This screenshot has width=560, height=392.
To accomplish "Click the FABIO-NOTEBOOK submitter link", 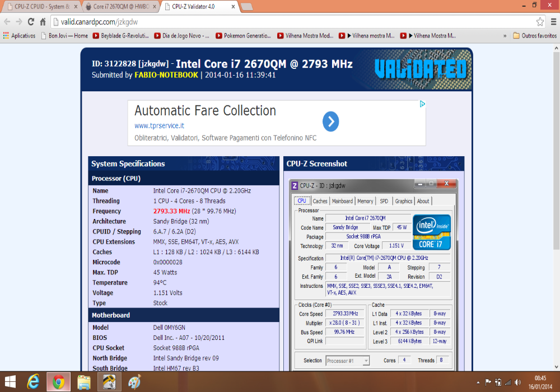I will (166, 75).
